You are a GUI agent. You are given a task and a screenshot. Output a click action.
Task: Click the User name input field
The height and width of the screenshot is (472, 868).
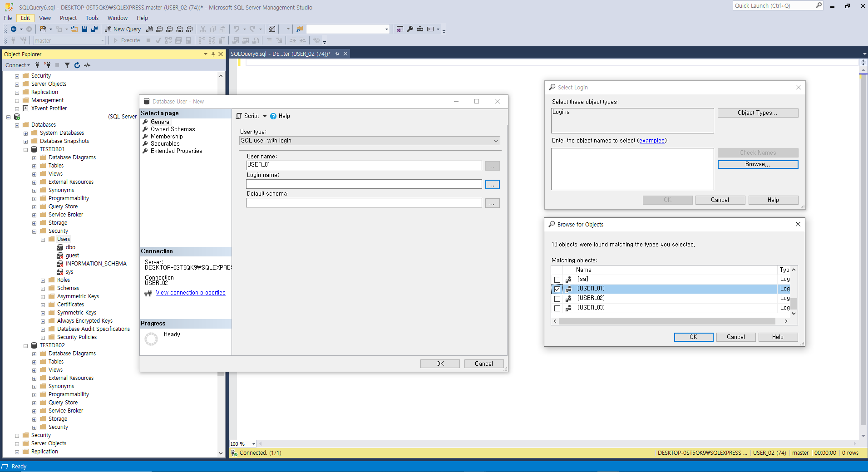(364, 165)
